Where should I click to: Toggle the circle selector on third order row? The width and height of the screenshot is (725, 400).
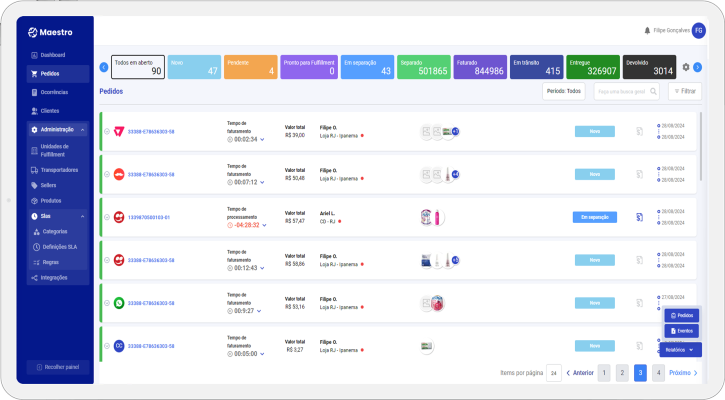point(105,217)
